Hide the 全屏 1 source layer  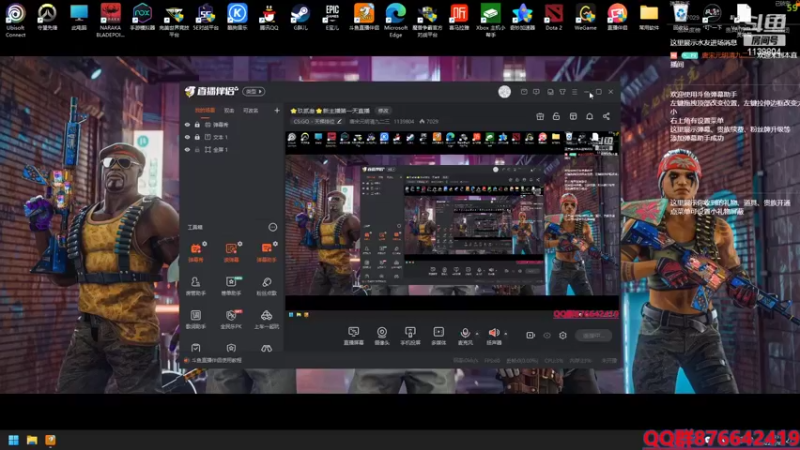[187, 149]
